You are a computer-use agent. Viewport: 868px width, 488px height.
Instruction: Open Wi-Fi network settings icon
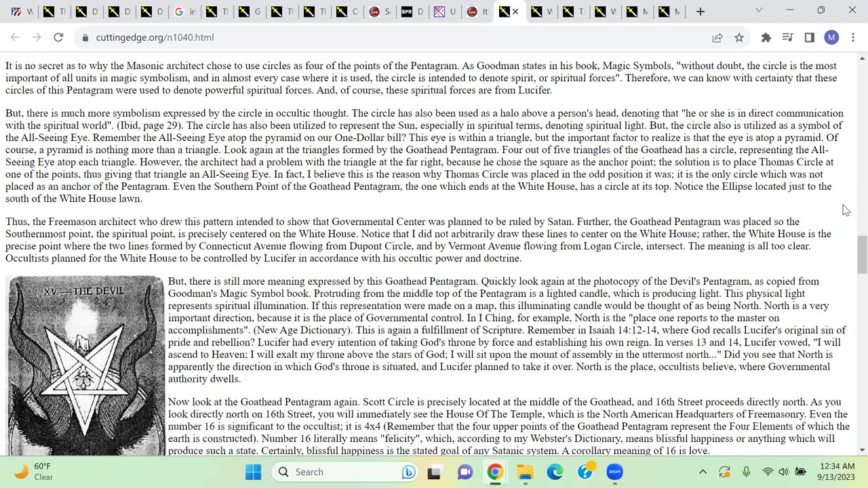click(768, 472)
